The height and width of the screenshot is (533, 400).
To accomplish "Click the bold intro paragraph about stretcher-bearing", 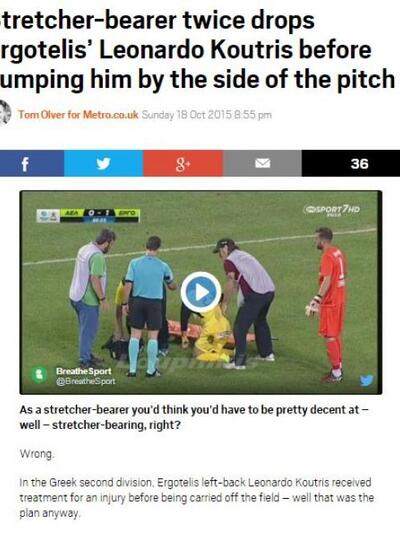I will click(194, 417).
